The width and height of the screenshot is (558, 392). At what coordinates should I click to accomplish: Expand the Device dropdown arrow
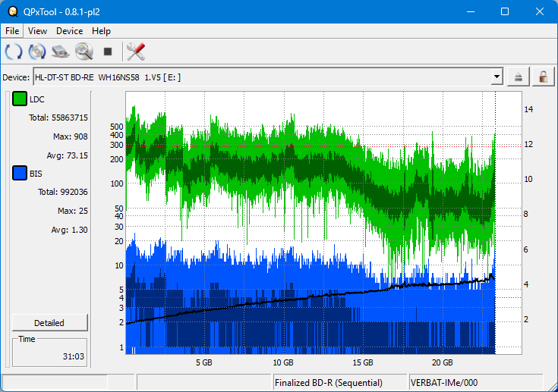(x=497, y=77)
